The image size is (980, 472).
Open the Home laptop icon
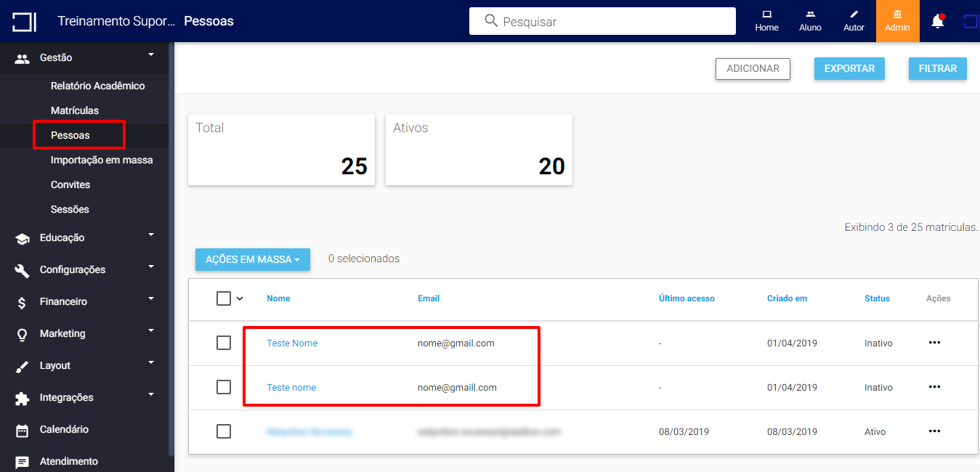(x=766, y=14)
